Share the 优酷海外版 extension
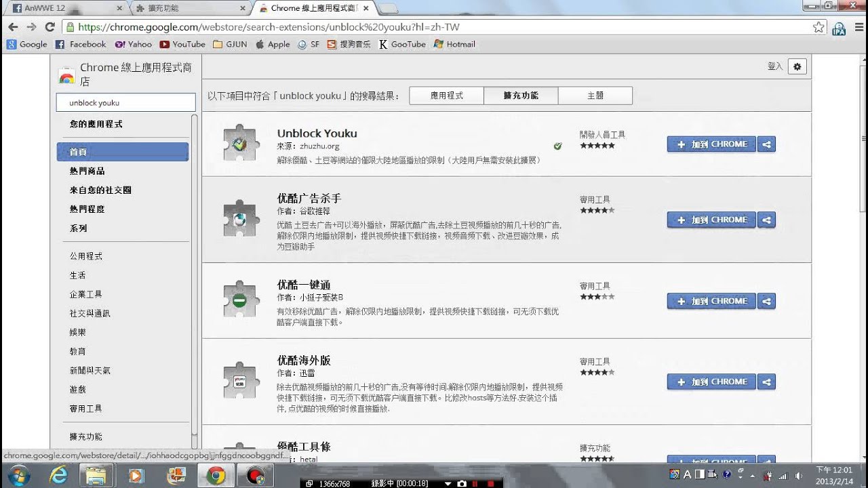Screen dimensions: 868x488 pyautogui.click(x=766, y=382)
